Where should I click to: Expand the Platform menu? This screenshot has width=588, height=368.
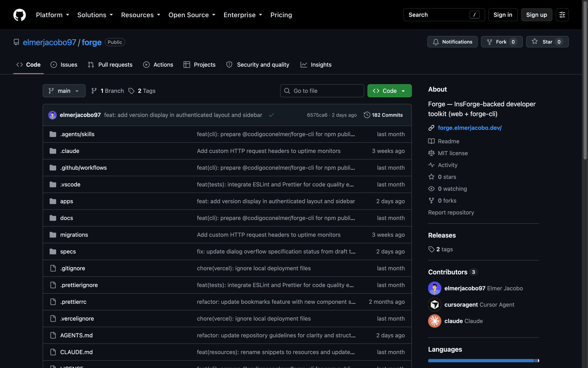pos(52,15)
